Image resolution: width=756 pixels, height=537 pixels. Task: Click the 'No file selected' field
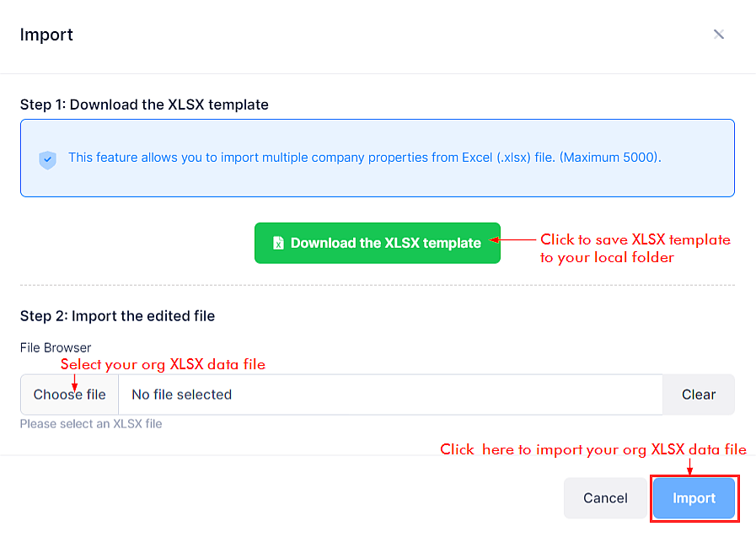tap(390, 395)
